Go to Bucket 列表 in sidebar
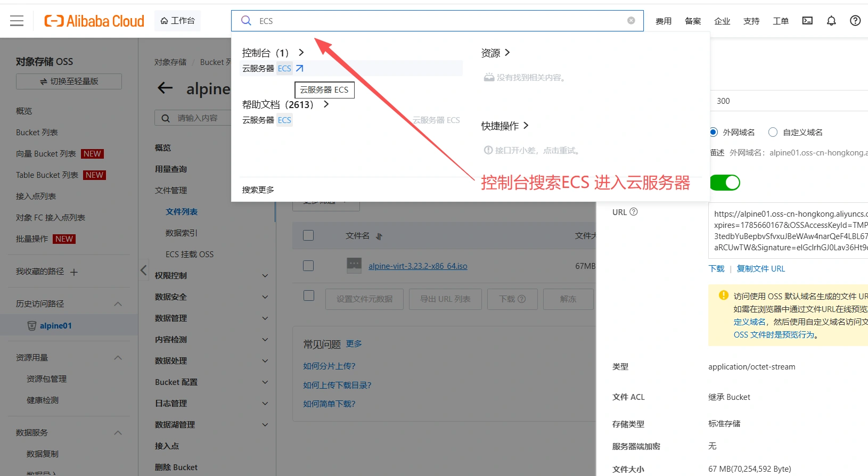This screenshot has height=476, width=868. point(37,133)
